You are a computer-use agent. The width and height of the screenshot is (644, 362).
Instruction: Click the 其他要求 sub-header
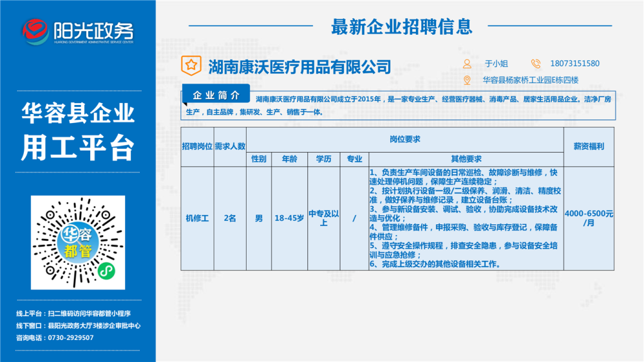(x=466, y=160)
